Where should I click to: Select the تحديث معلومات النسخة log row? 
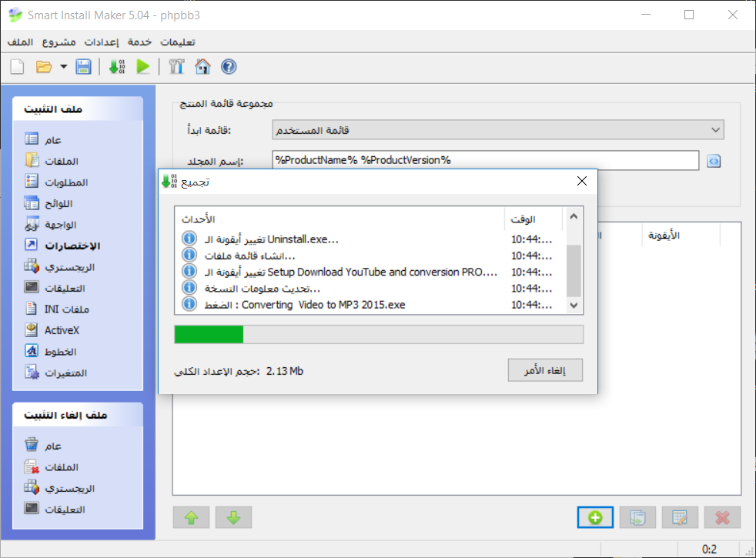pos(370,288)
